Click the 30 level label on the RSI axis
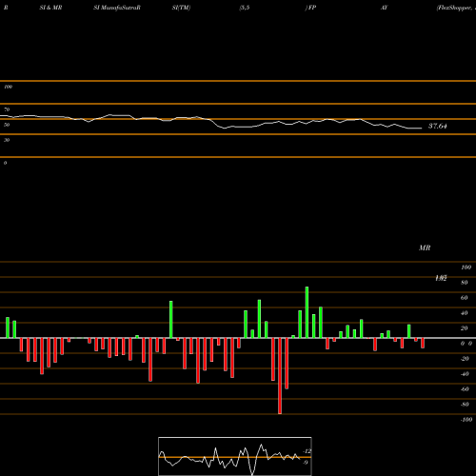Screen dimensions: 476x476 (7, 140)
